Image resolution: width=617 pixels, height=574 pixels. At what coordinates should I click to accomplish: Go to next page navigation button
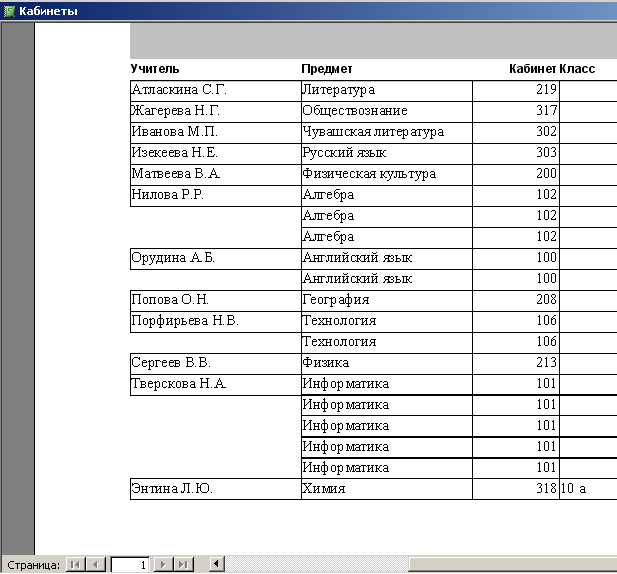coord(163,565)
